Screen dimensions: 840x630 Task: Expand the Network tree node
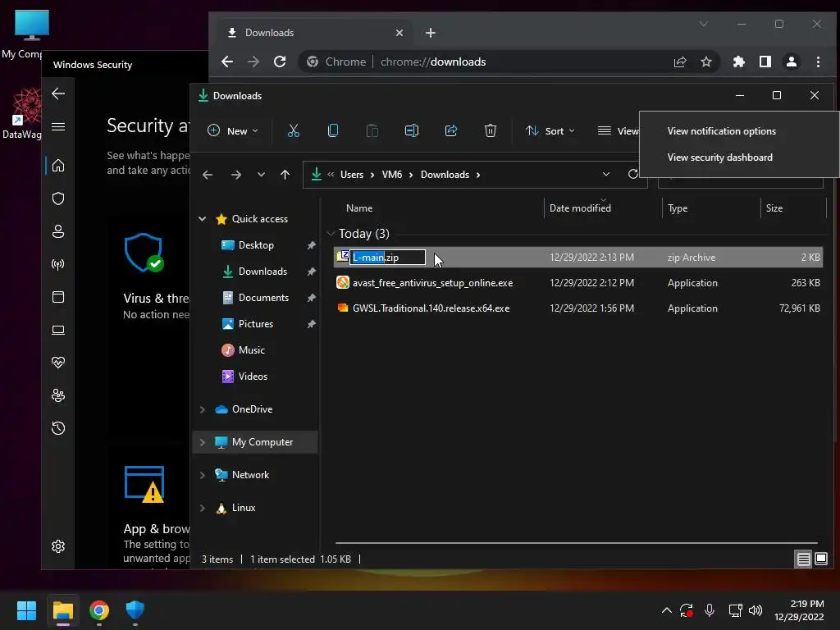click(203, 475)
